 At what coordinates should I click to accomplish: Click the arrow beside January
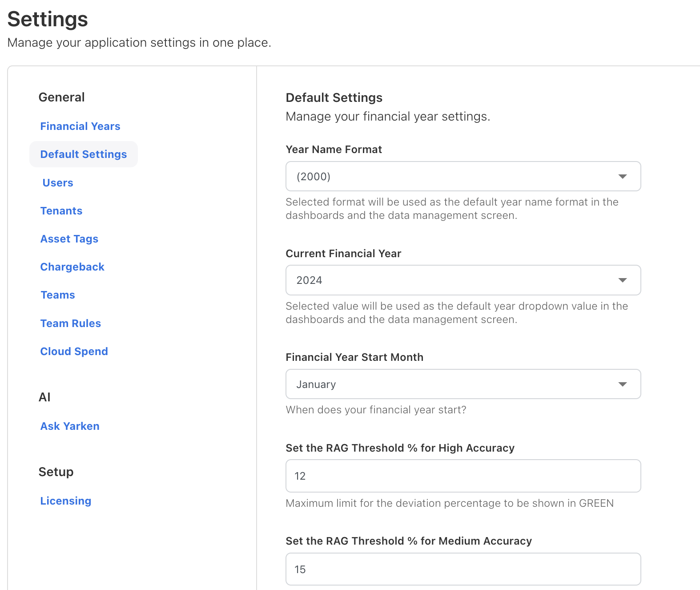click(622, 384)
